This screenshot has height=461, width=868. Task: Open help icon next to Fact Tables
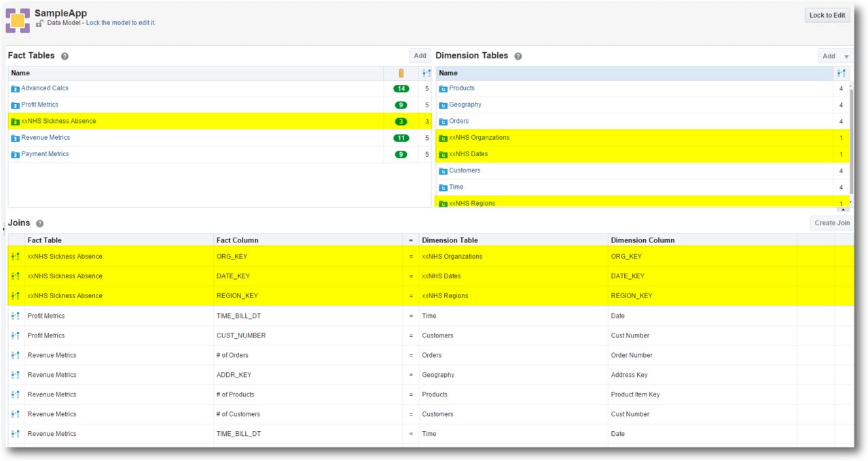point(65,56)
